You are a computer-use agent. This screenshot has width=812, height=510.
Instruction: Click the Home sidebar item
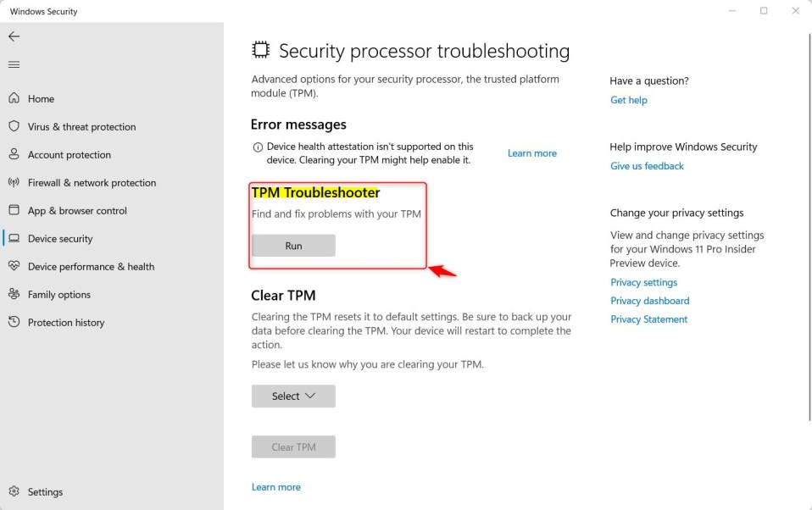[37, 98]
